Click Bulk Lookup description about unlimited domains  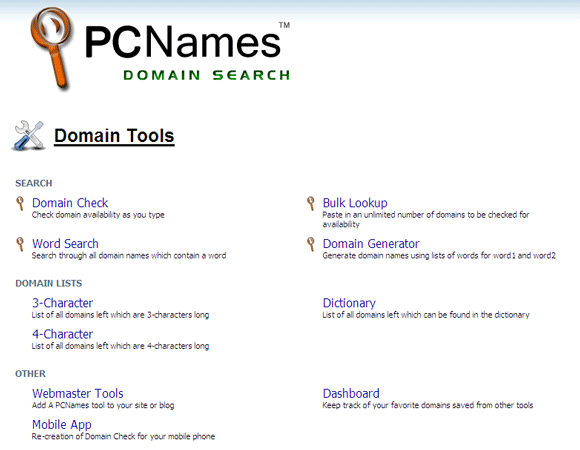[425, 219]
